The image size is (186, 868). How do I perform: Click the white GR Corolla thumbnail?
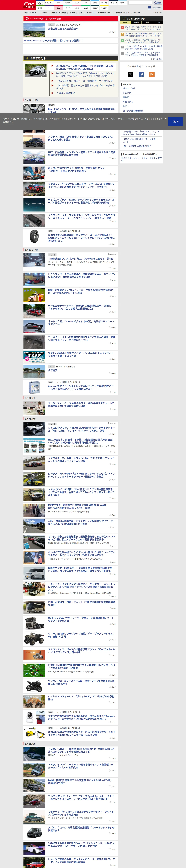click(35, 71)
